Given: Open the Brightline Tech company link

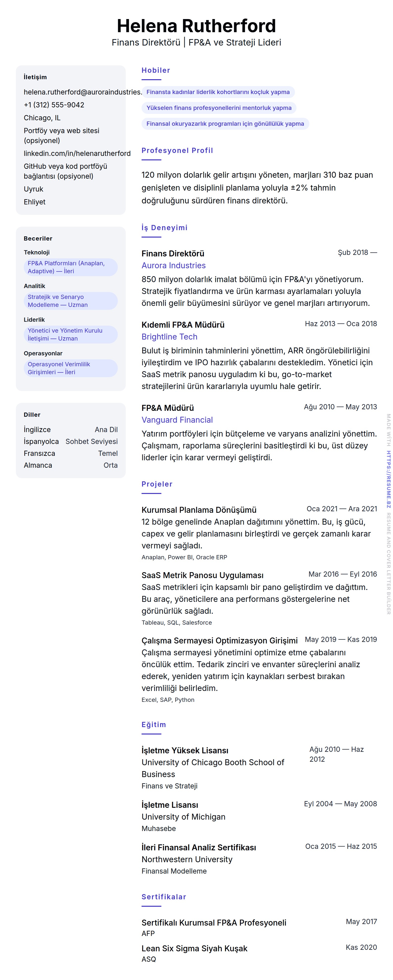Looking at the screenshot, I should pyautogui.click(x=169, y=337).
